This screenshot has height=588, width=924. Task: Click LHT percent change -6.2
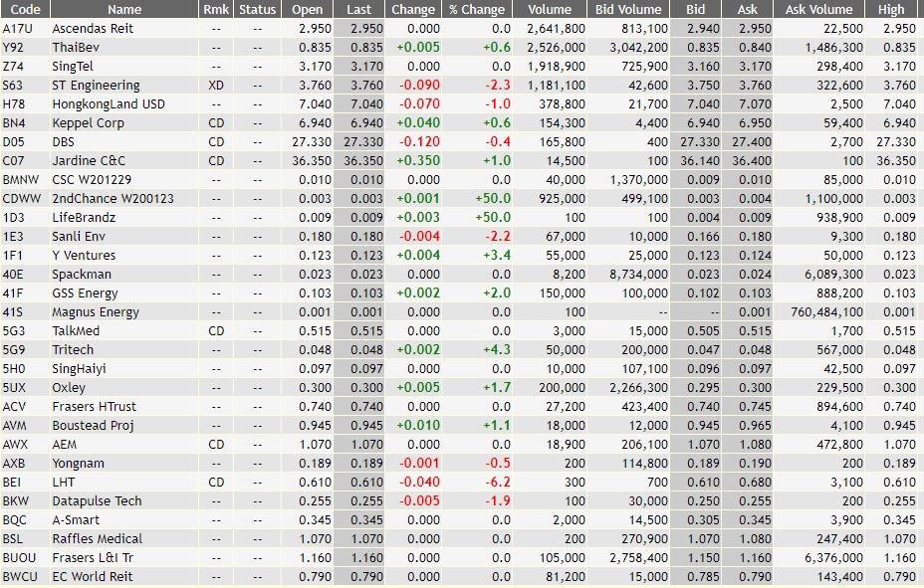tap(498, 483)
